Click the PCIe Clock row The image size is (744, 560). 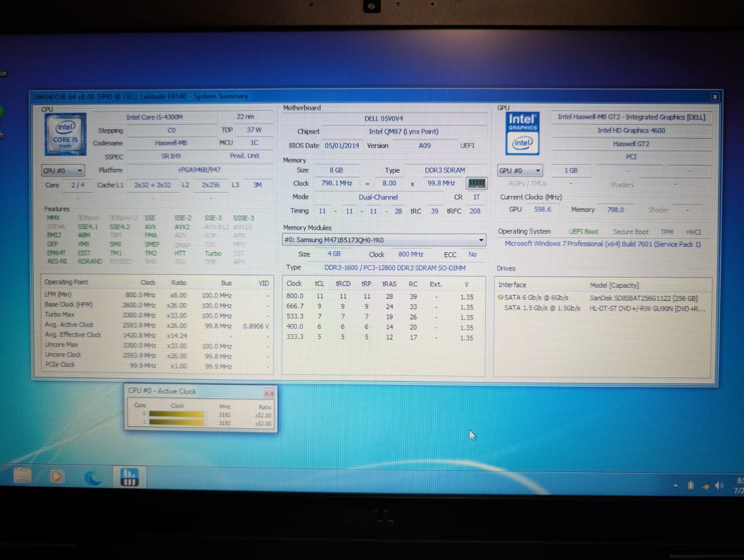coord(157,366)
